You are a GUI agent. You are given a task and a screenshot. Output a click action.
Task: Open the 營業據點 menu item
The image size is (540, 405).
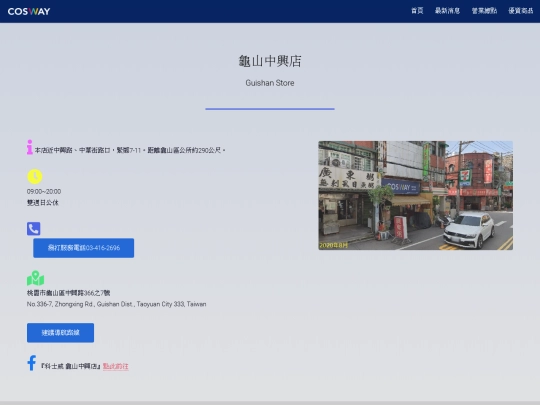tap(484, 11)
